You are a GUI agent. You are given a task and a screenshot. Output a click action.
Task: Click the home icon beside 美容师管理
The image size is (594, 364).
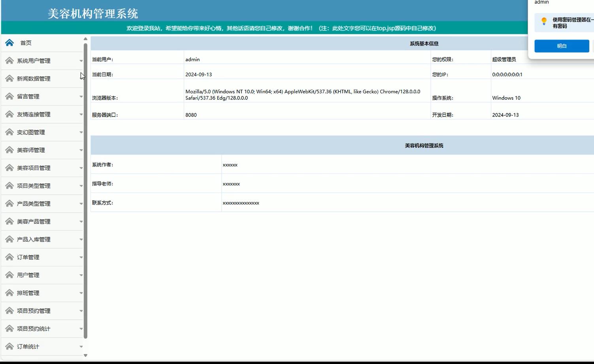coord(9,150)
